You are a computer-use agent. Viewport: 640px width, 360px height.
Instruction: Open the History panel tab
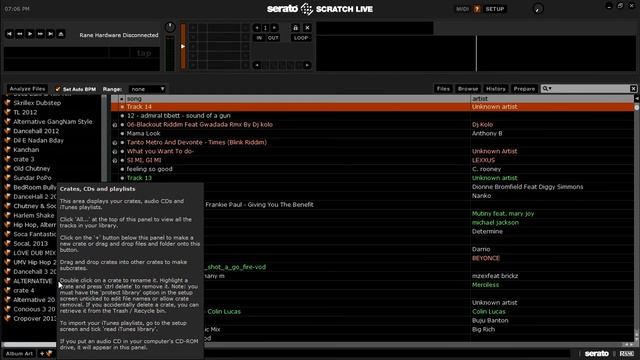496,89
